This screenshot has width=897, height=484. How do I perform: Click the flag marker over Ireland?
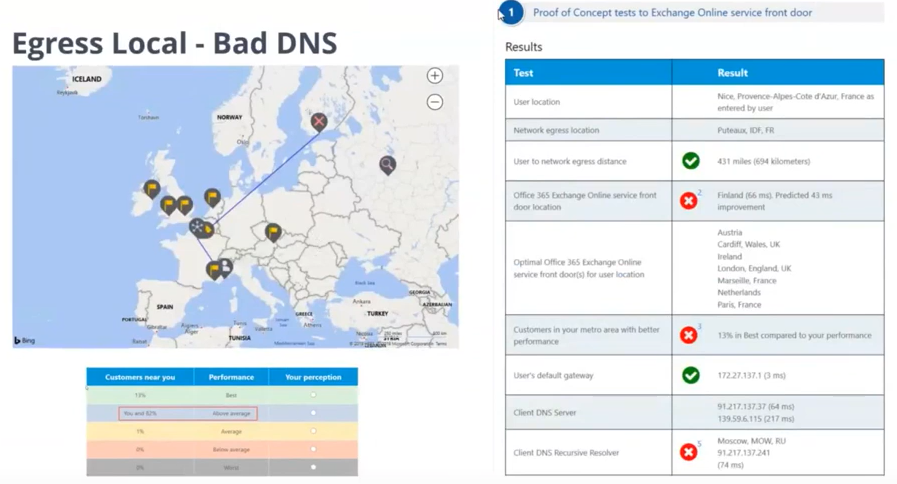pyautogui.click(x=152, y=189)
